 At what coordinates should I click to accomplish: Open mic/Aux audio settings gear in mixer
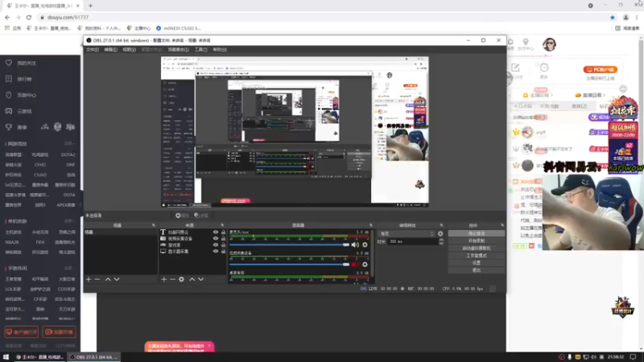tap(365, 245)
